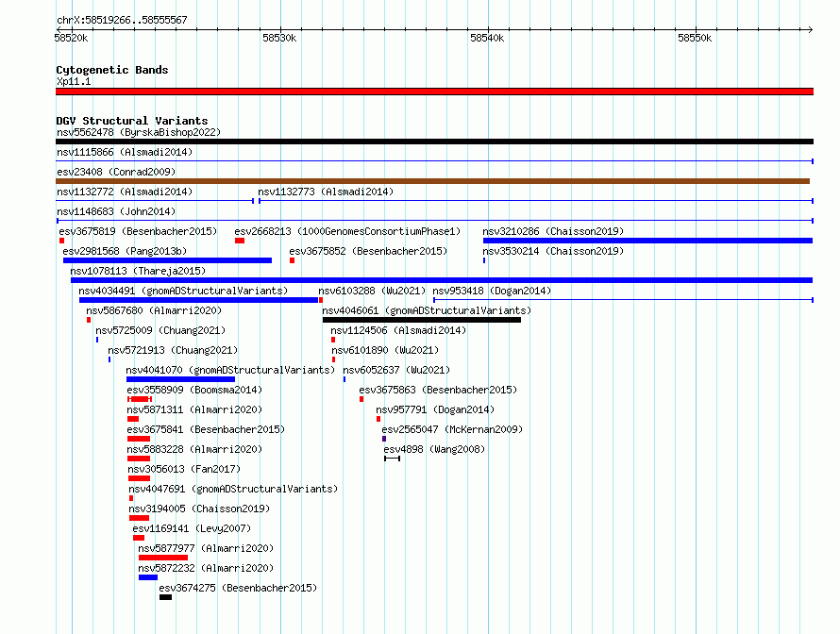Click esv3675852 (Besenbacher2015) label
This screenshot has width=840, height=634.
tap(368, 251)
